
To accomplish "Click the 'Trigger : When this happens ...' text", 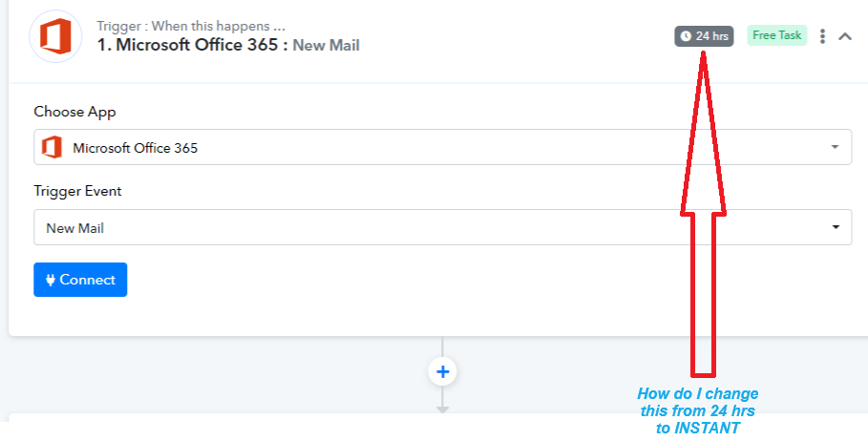I will pos(191,26).
